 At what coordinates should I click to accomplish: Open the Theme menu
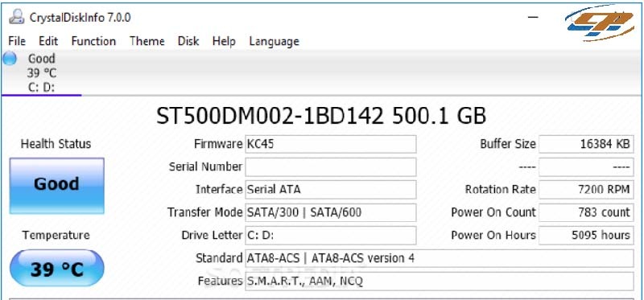(147, 41)
